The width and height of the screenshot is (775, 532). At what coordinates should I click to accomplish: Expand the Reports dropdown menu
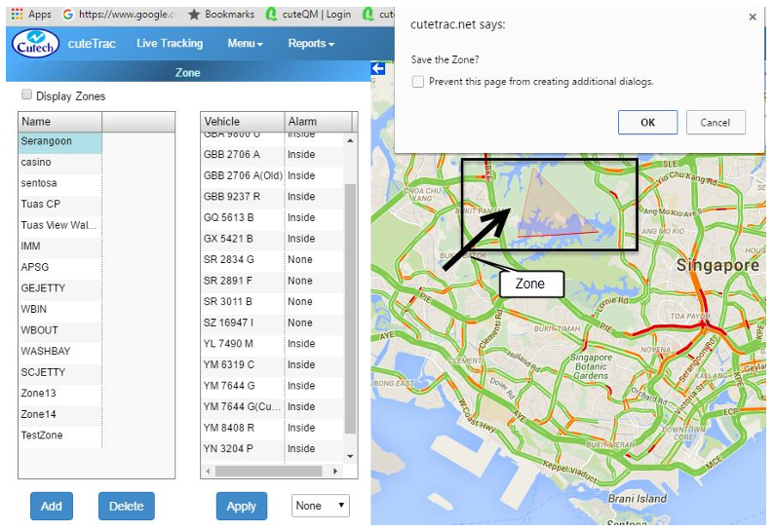(x=311, y=44)
